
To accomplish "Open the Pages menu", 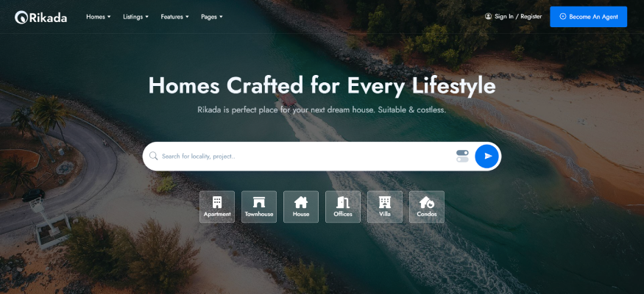I will pyautogui.click(x=211, y=17).
